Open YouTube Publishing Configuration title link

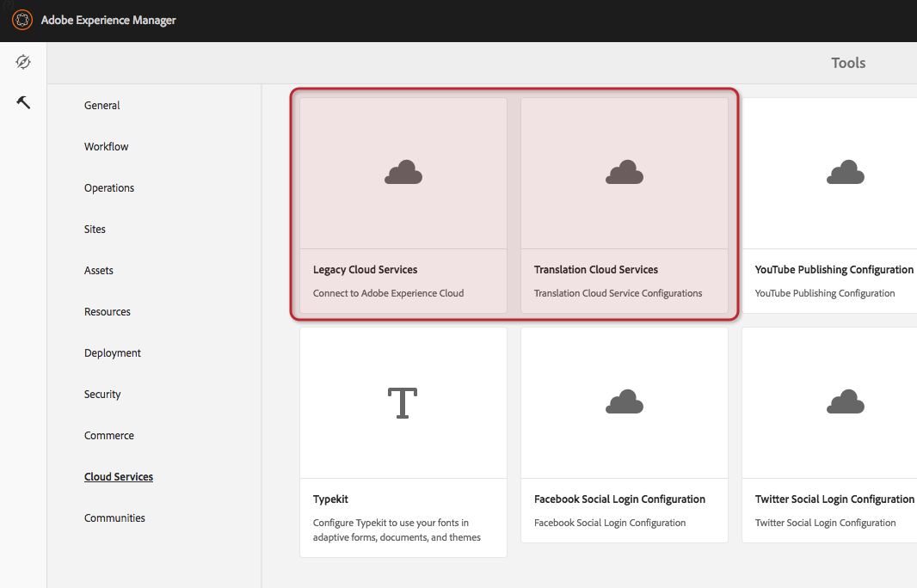point(834,269)
